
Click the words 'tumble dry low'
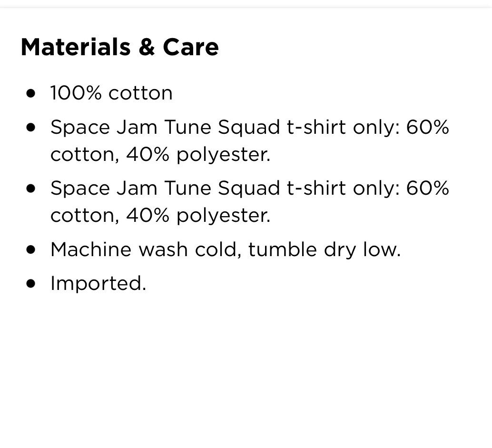click(325, 250)
